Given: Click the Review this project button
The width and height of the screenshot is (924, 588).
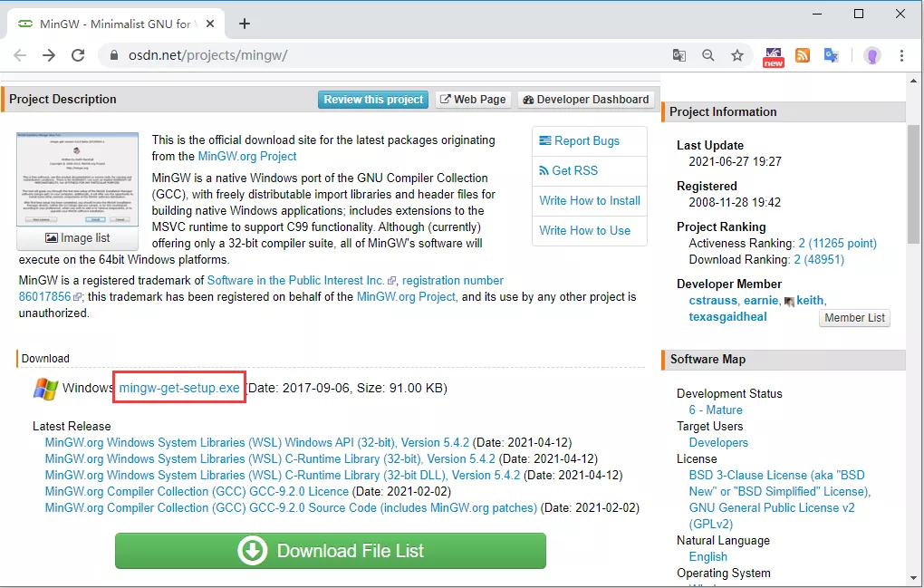Looking at the screenshot, I should (x=373, y=100).
